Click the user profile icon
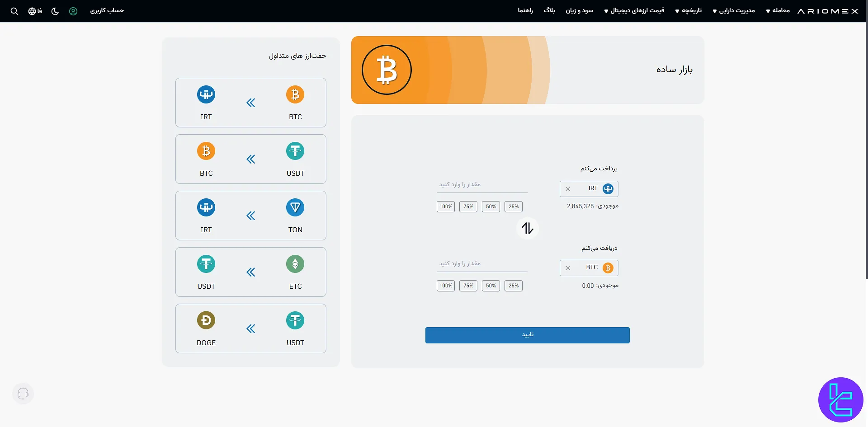Image resolution: width=868 pixels, height=427 pixels. [x=74, y=11]
